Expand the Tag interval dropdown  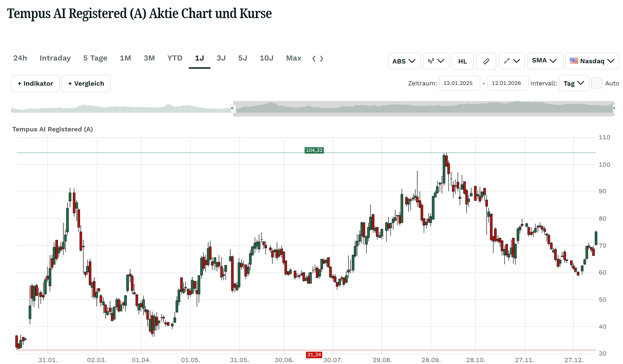click(574, 83)
